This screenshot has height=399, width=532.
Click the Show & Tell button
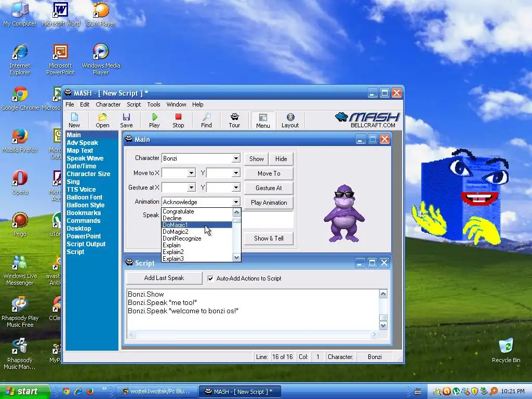point(269,238)
